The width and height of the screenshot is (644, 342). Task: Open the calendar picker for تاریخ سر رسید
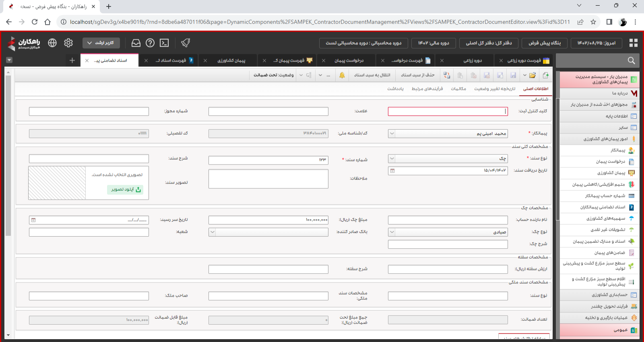click(33, 220)
